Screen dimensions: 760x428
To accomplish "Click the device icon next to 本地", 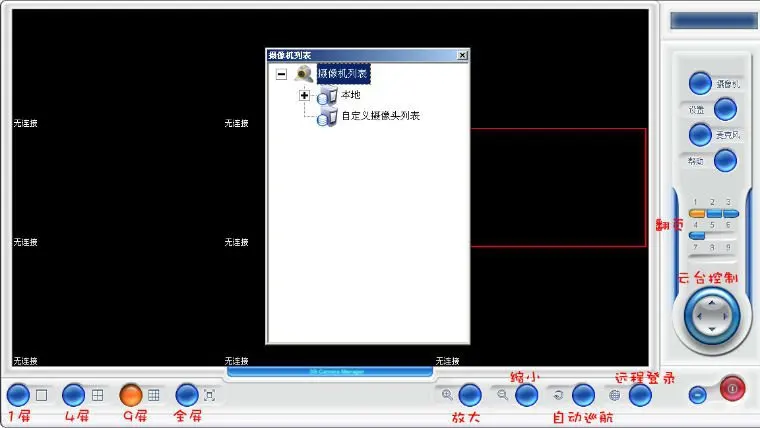I will click(327, 96).
